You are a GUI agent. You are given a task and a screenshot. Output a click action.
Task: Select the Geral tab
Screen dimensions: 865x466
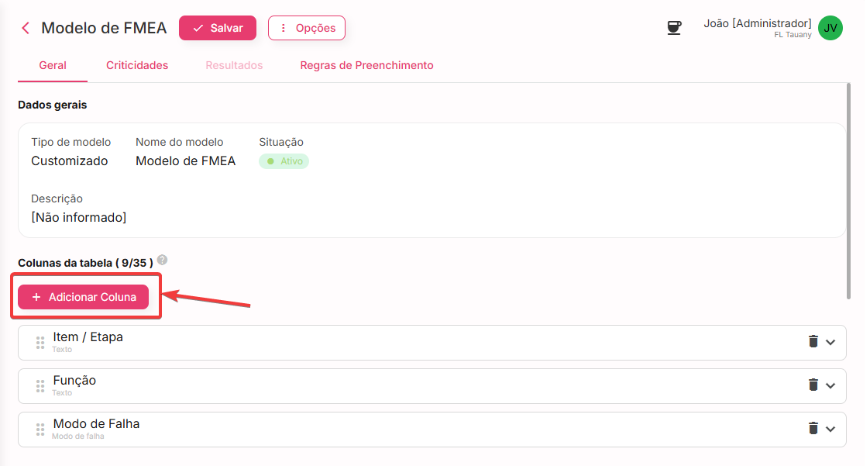(52, 65)
